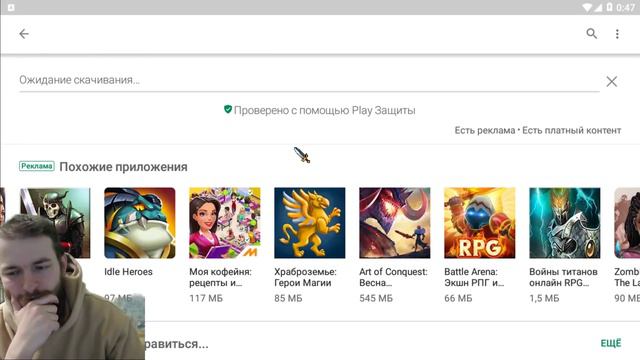Click the 'Idle Heroes' title
Screen dimensions: 640x360
128,272
